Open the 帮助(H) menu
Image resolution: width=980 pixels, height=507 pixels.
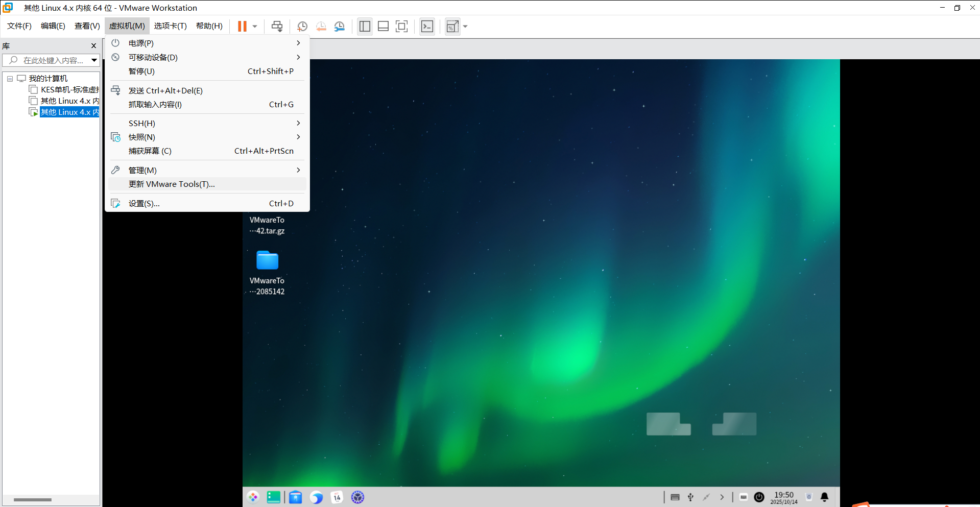coord(209,26)
